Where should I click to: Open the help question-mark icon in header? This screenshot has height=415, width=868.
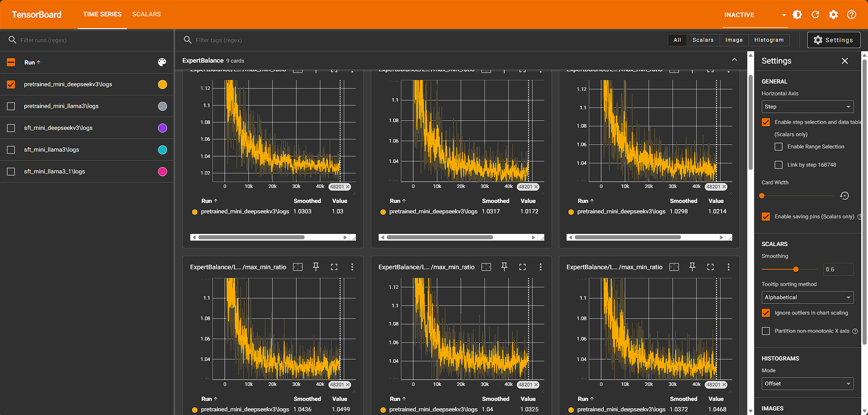[x=852, y=15]
